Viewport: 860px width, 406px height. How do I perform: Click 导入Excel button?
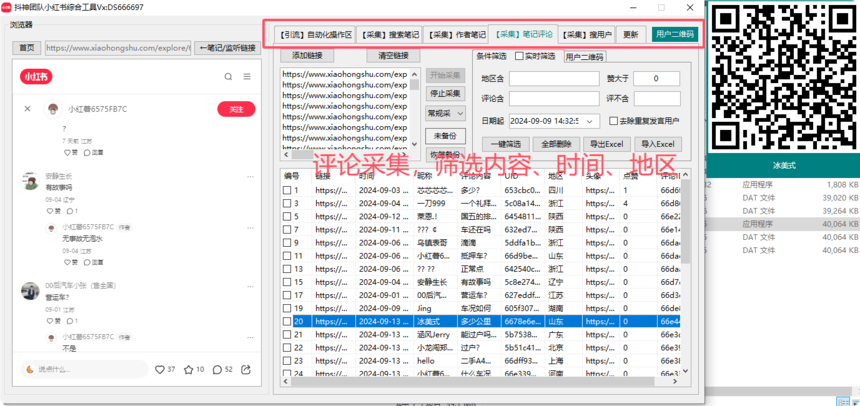(658, 144)
